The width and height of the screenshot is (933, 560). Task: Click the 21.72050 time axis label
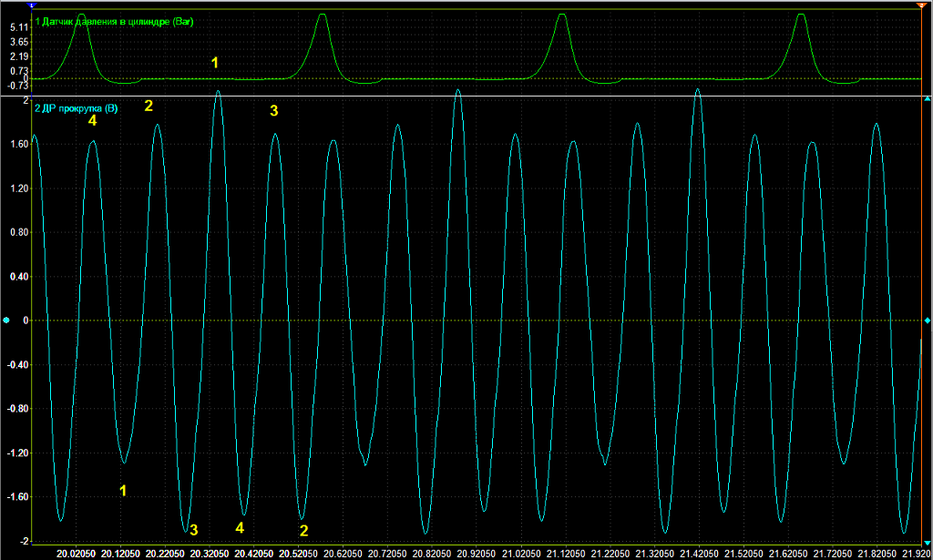[833, 554]
